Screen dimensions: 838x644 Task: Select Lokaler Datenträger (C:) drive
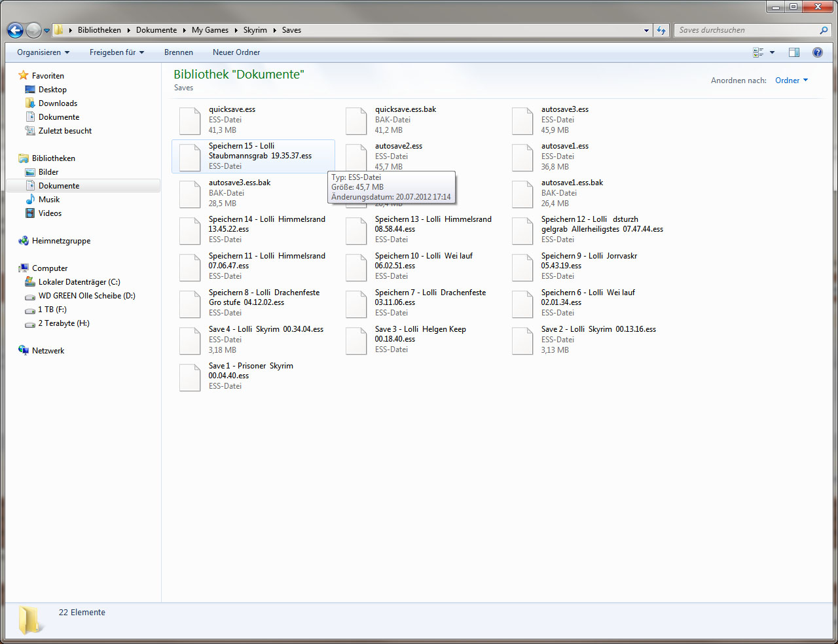[79, 282]
